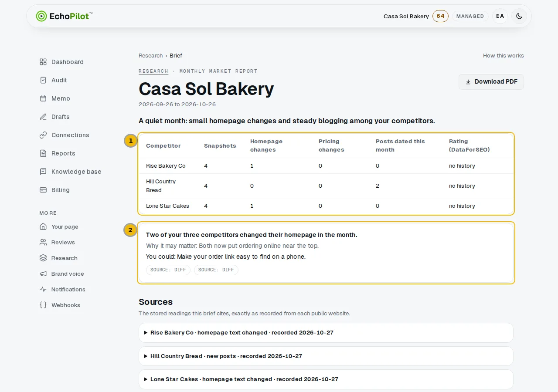This screenshot has height=392, width=558.
Task: Click the MANAGED plan badge
Action: pos(470,16)
